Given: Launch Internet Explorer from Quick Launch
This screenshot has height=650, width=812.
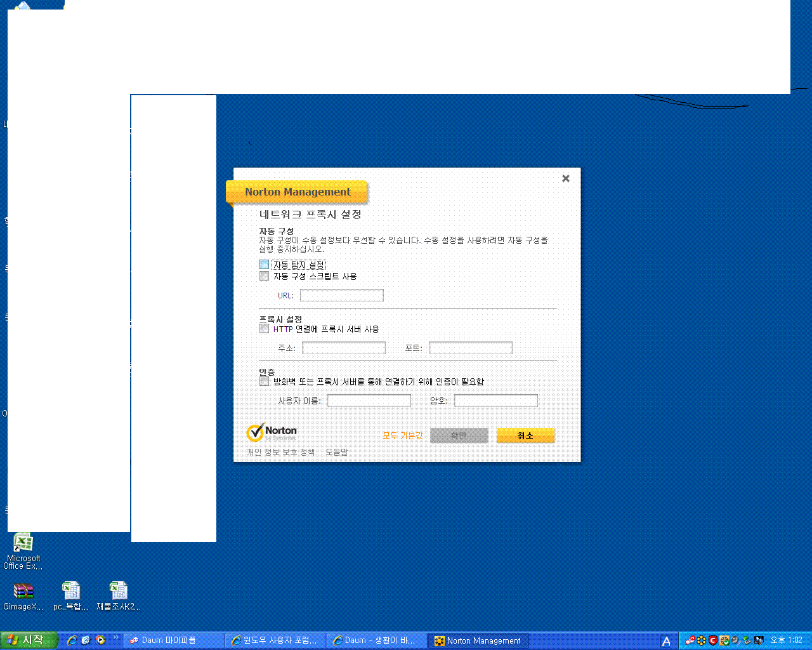Looking at the screenshot, I should [x=72, y=640].
